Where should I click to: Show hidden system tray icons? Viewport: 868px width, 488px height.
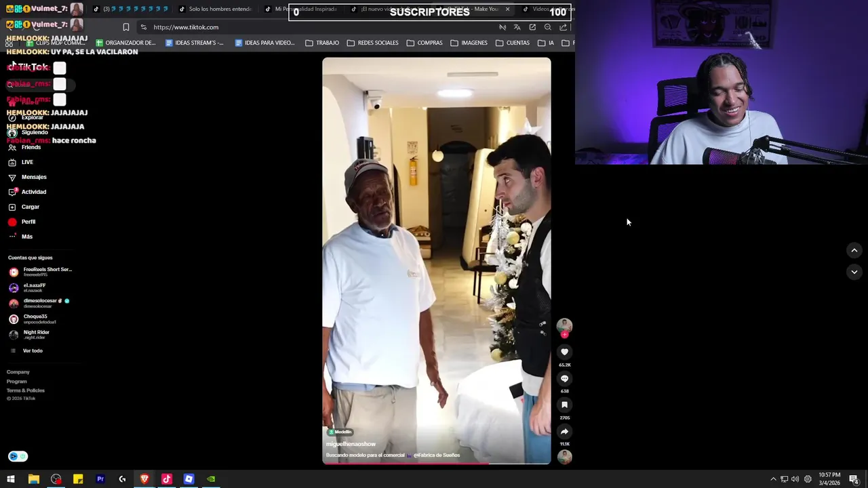773,479
